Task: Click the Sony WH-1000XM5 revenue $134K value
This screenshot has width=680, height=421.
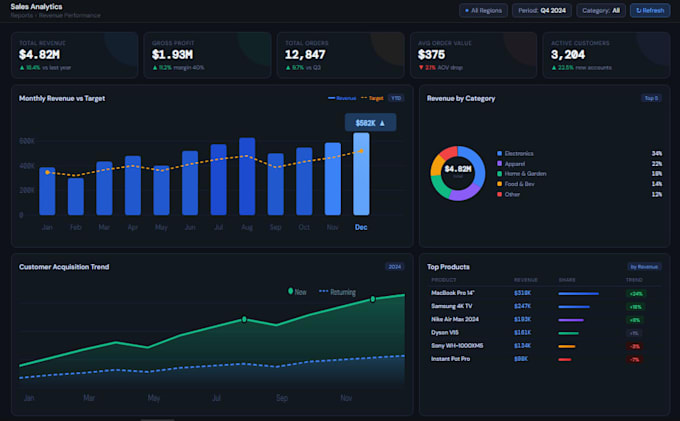Action: point(523,346)
